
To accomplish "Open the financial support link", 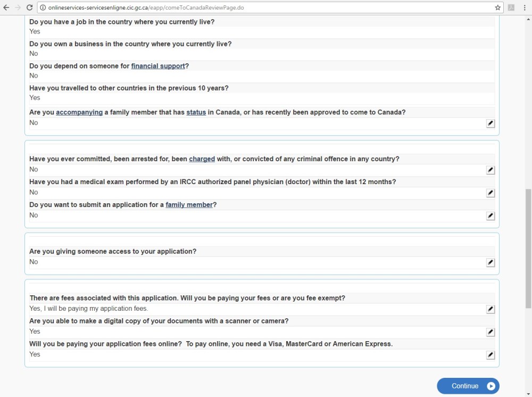I will [158, 66].
